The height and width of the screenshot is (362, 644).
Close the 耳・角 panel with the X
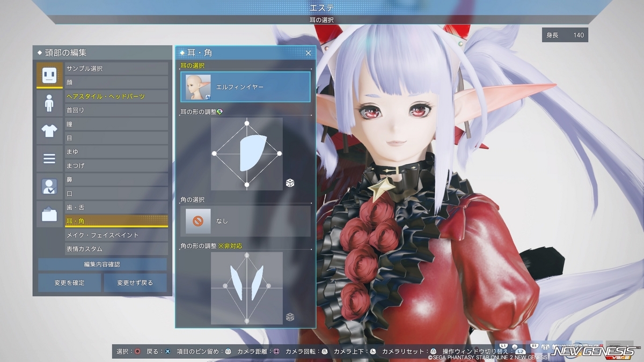[308, 53]
